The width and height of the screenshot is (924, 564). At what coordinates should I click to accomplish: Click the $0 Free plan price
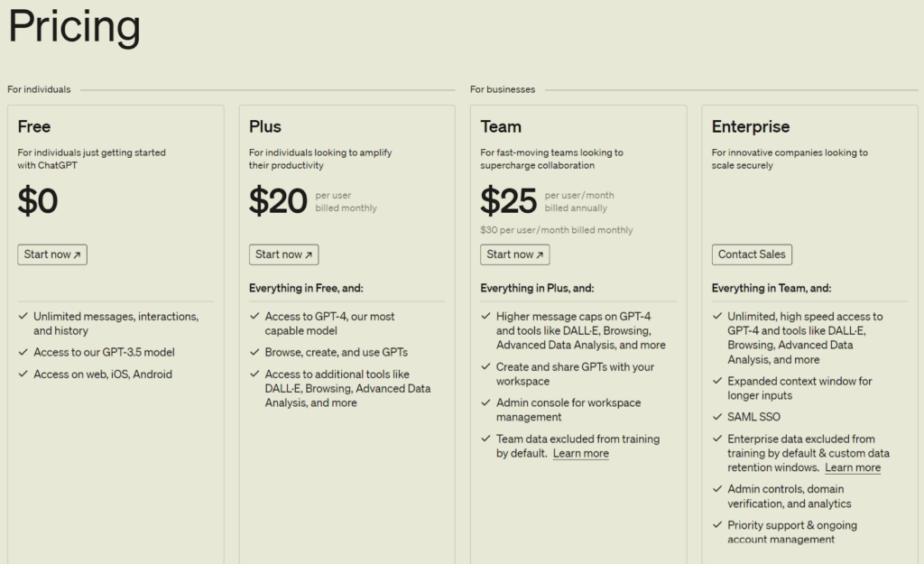(38, 201)
